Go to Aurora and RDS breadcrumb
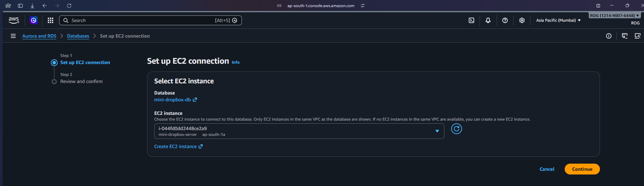This screenshot has height=186, width=644. coord(39,36)
